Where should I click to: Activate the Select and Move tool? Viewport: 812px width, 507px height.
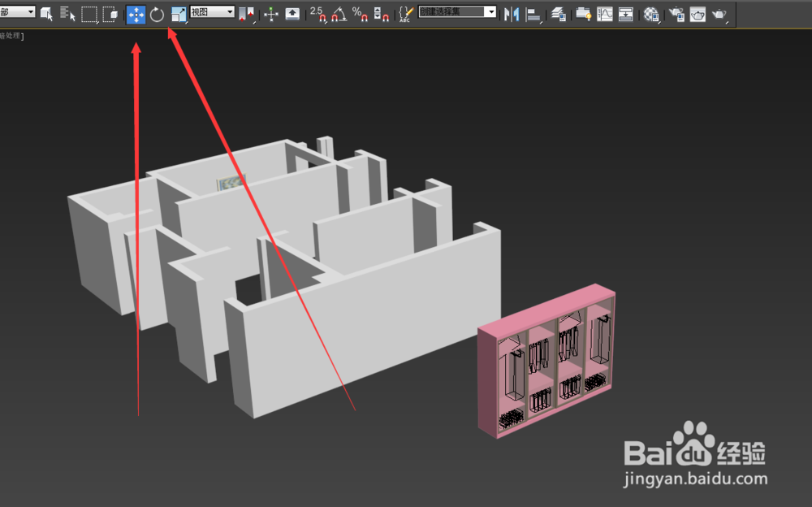click(x=136, y=15)
